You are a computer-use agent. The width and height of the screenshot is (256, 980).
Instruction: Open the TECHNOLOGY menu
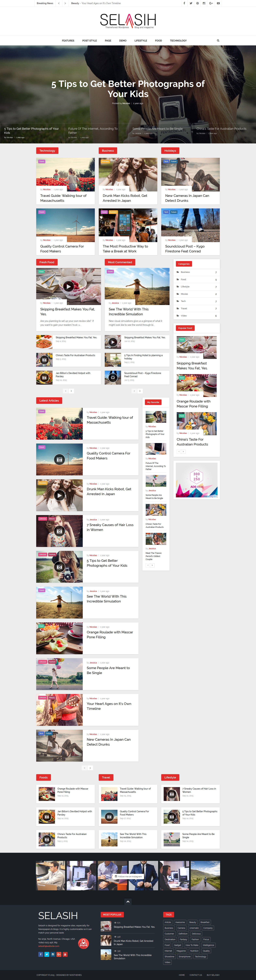pyautogui.click(x=178, y=40)
